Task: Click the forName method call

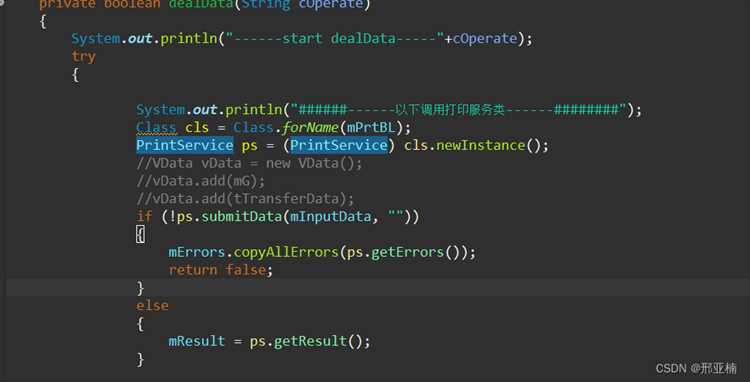Action: (x=310, y=128)
